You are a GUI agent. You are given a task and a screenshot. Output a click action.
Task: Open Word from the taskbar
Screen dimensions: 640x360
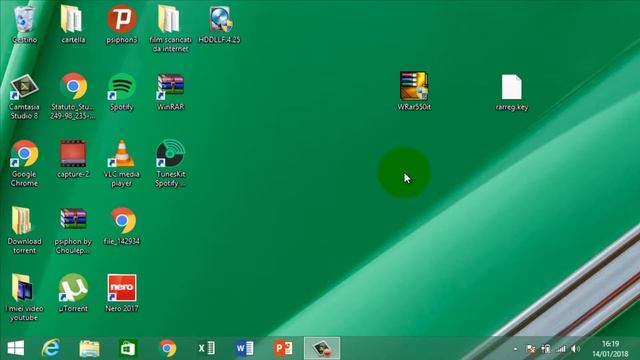point(245,349)
